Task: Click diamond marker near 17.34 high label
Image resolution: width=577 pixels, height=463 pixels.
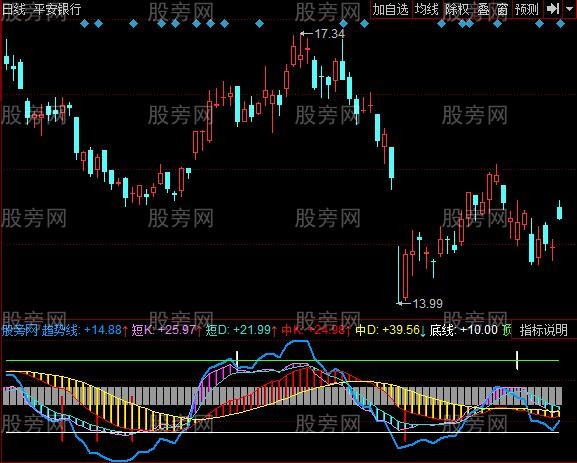Action: [343, 24]
